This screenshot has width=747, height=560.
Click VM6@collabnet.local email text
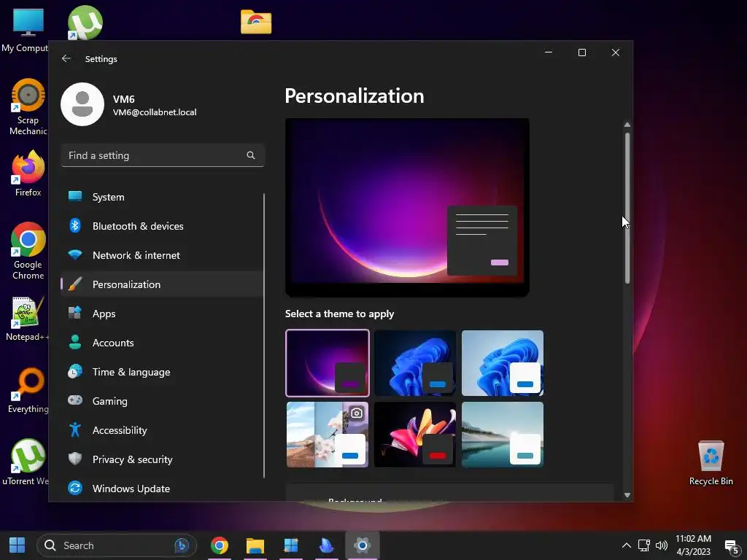(x=155, y=112)
